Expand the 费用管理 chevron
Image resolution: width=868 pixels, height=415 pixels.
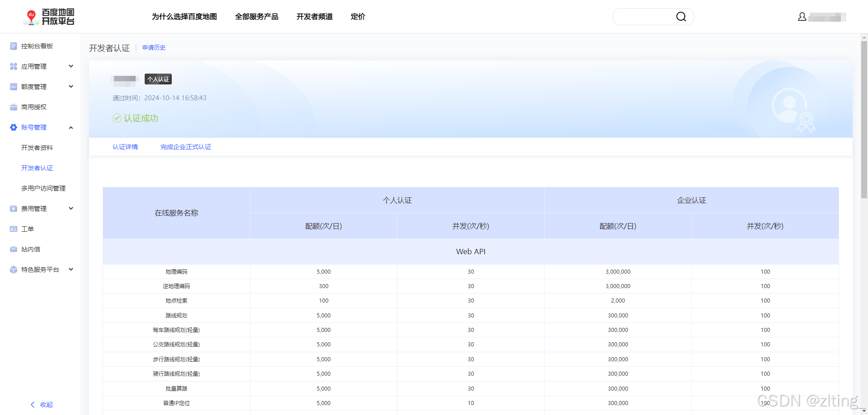tap(71, 209)
